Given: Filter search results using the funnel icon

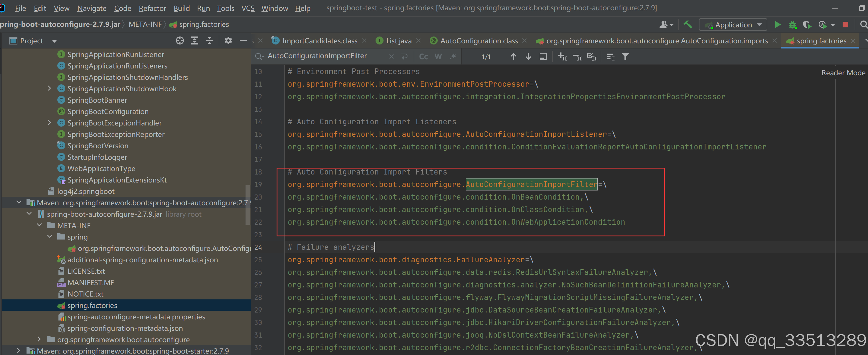Looking at the screenshot, I should [x=625, y=56].
